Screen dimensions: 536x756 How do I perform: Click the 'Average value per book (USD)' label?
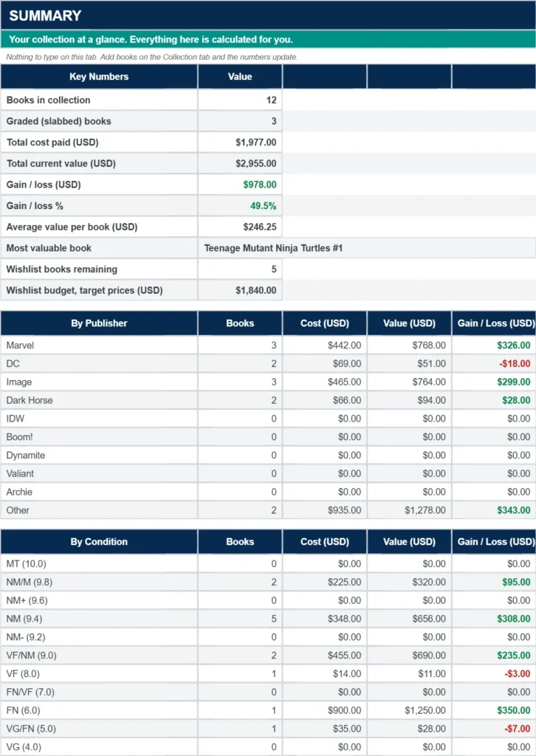[72, 227]
